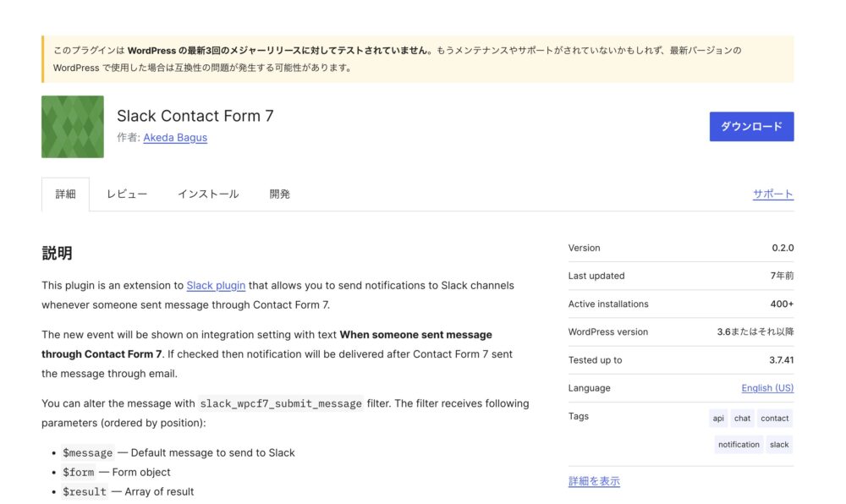This screenshot has width=846, height=504.
Task: Click the Language label
Action: point(589,388)
